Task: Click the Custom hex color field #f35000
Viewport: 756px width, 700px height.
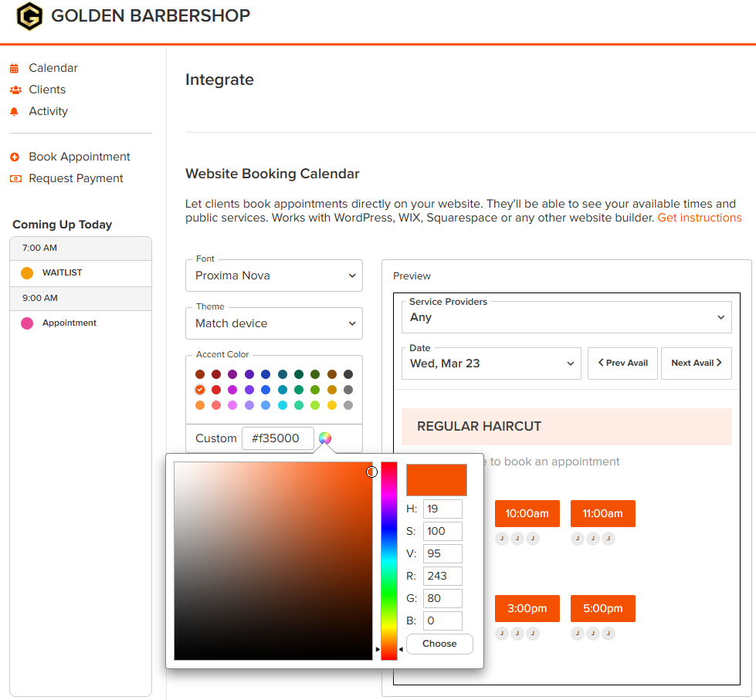Action: [278, 438]
